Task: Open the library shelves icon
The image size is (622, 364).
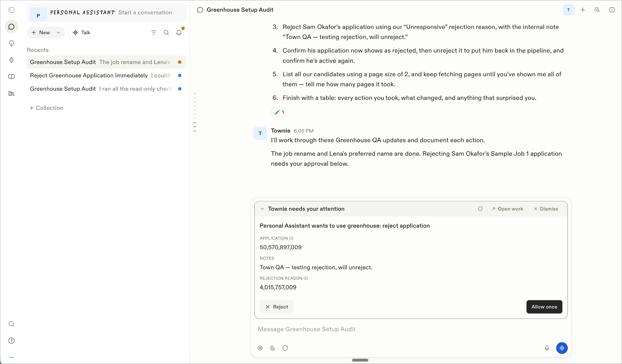Action: [x=12, y=93]
